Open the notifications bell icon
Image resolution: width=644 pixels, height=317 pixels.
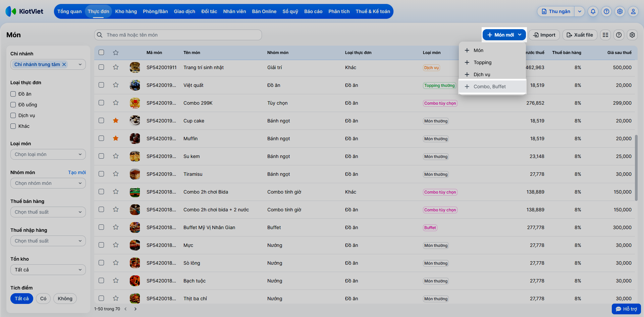(593, 11)
